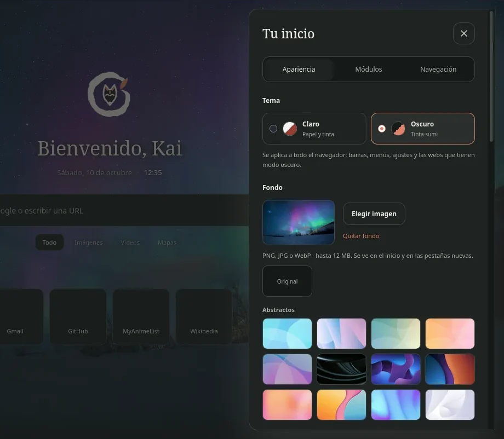The width and height of the screenshot is (504, 439).
Task: Click the 12:35 clock text
Action: (153, 173)
